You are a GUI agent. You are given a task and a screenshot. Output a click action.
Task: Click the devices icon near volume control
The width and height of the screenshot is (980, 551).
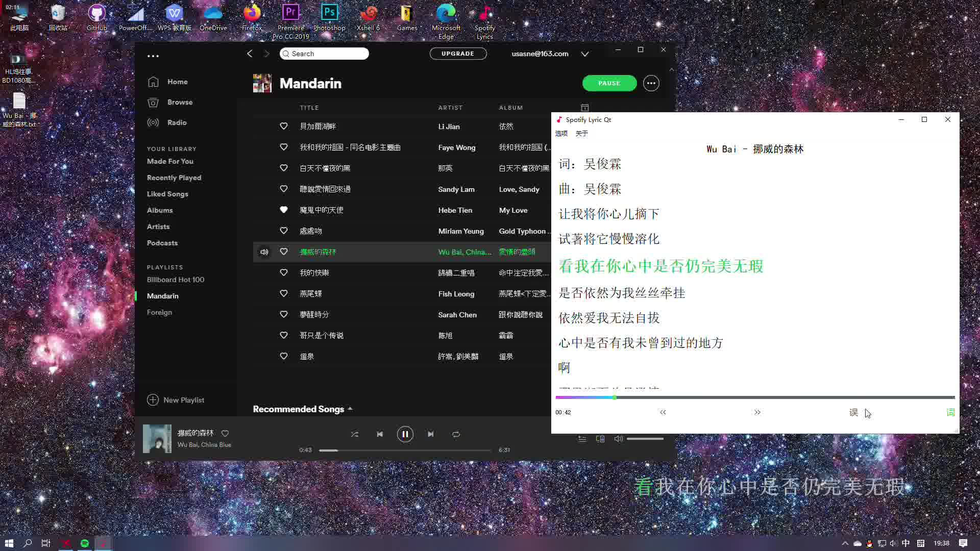coord(600,438)
